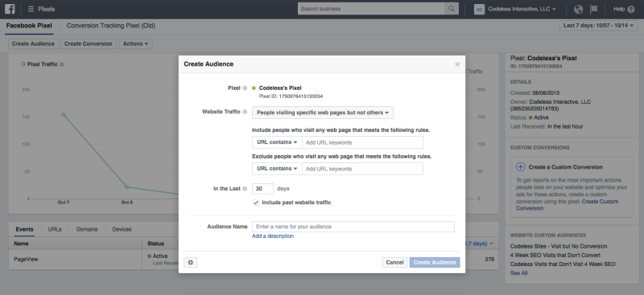The width and height of the screenshot is (644, 295).
Task: Click the search magnifier button
Action: [452, 9]
